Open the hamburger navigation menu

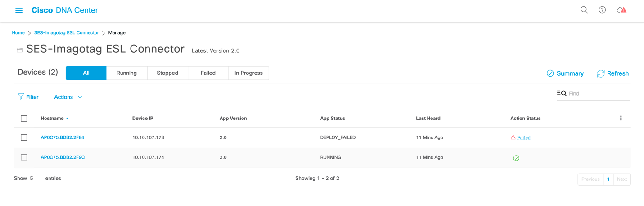pyautogui.click(x=19, y=10)
